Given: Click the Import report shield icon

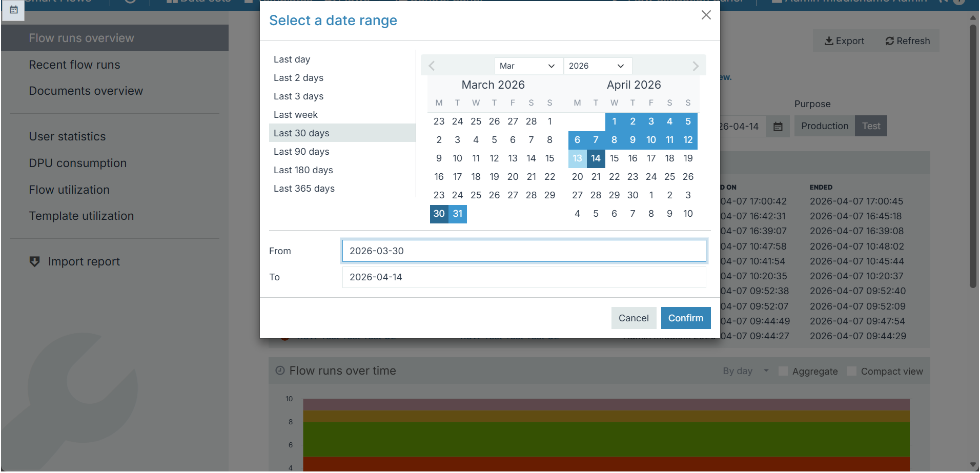Looking at the screenshot, I should tap(34, 261).
